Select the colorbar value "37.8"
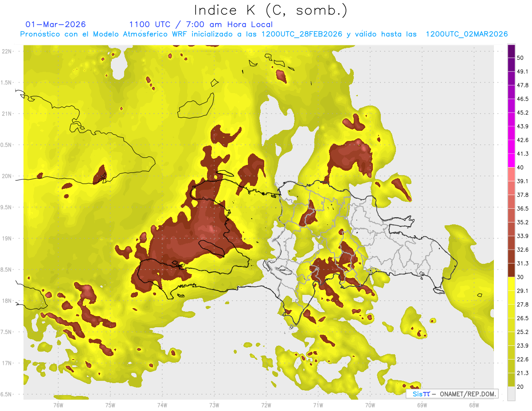 [523, 195]
